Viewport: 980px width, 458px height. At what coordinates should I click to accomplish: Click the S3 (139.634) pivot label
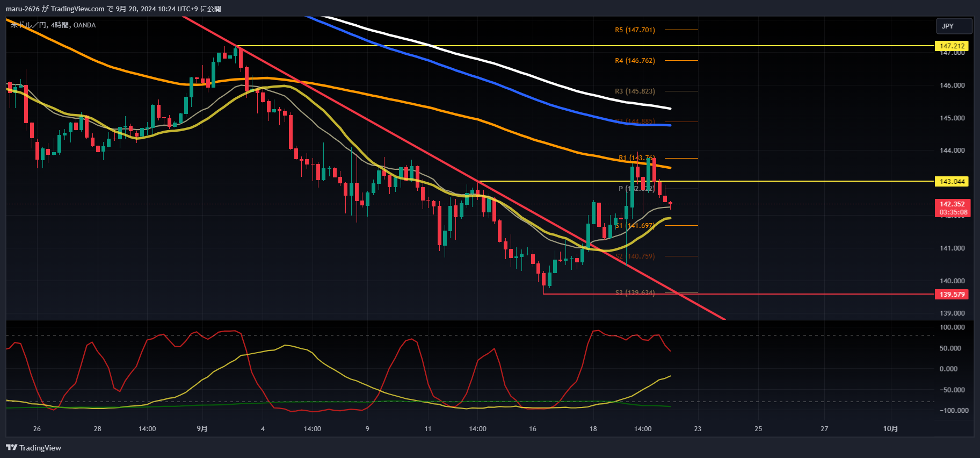tap(635, 293)
